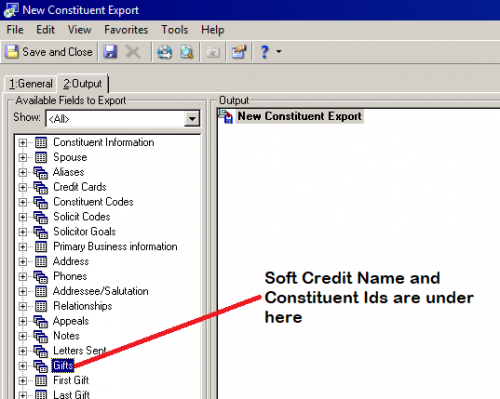Expand the Primary Business information node
The image size is (500, 399).
(22, 247)
